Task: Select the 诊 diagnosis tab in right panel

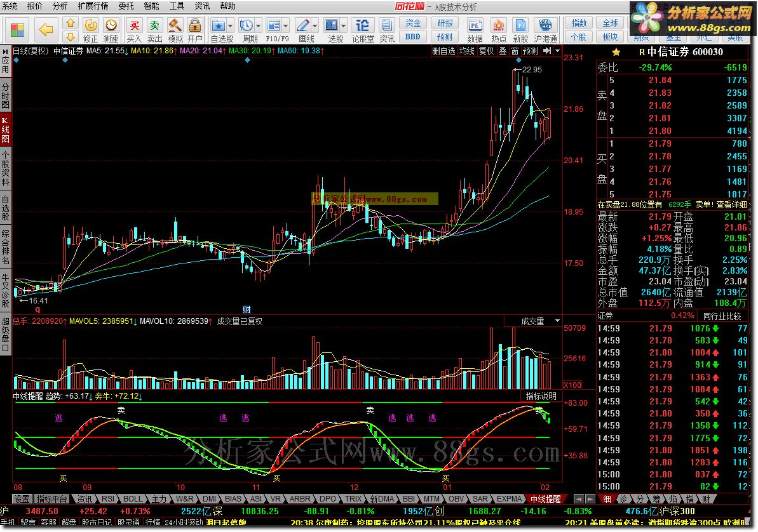Action: pyautogui.click(x=623, y=498)
